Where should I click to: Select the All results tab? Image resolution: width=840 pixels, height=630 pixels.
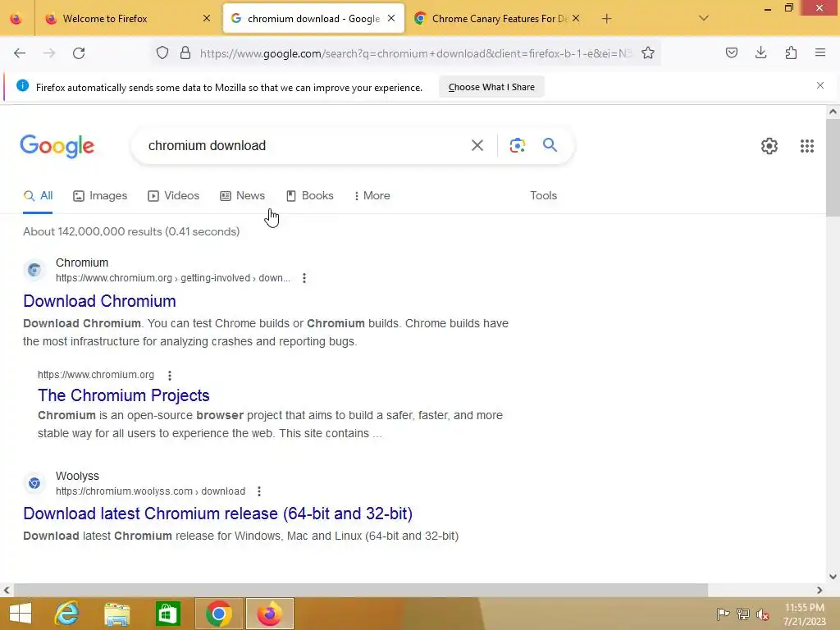pyautogui.click(x=38, y=195)
